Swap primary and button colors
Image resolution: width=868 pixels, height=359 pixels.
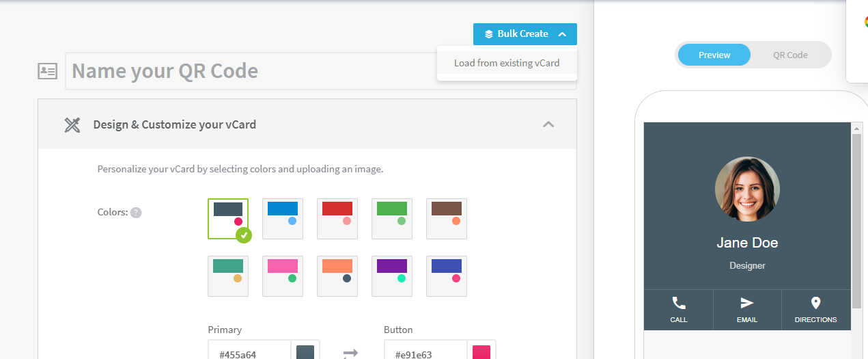pos(350,353)
